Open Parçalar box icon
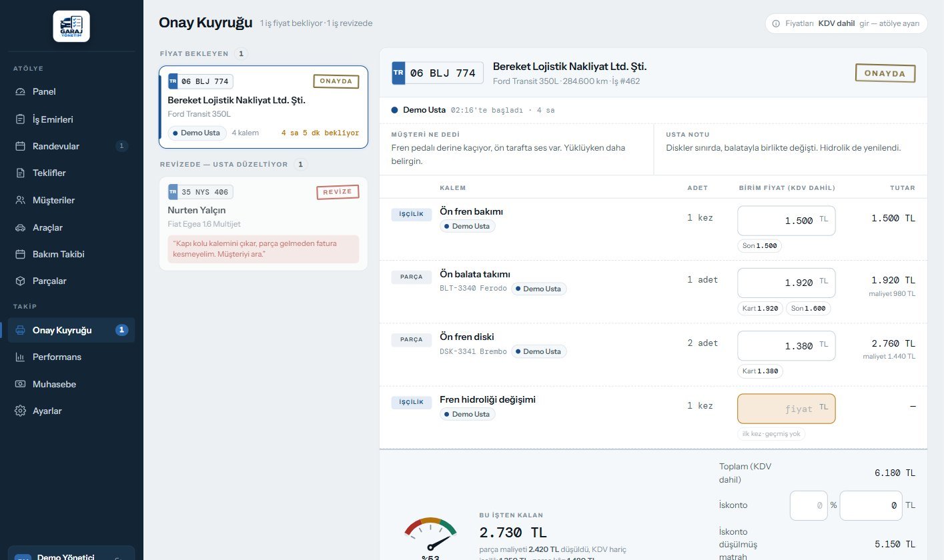 tap(20, 281)
